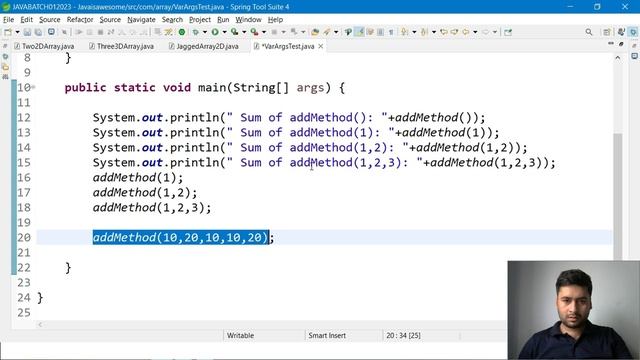
Task: Open the Edit menu
Action: pos(27,20)
